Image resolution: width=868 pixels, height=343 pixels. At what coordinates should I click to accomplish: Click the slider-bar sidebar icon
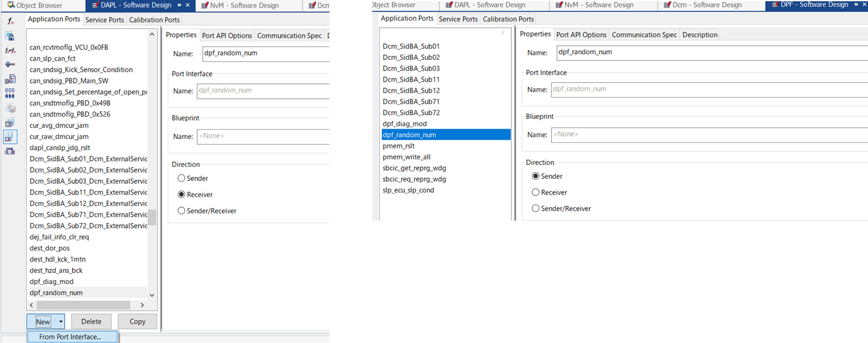tap(10, 65)
